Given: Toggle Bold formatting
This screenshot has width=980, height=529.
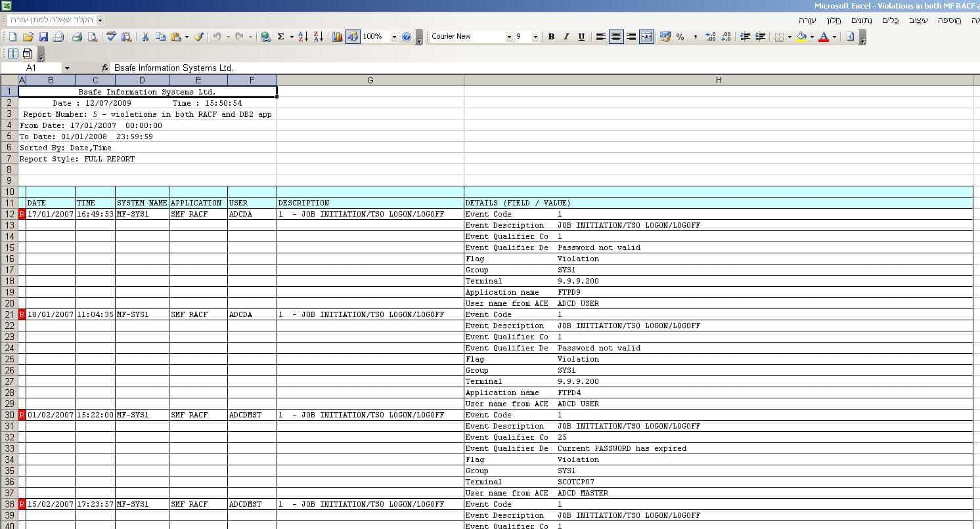Looking at the screenshot, I should (x=551, y=37).
